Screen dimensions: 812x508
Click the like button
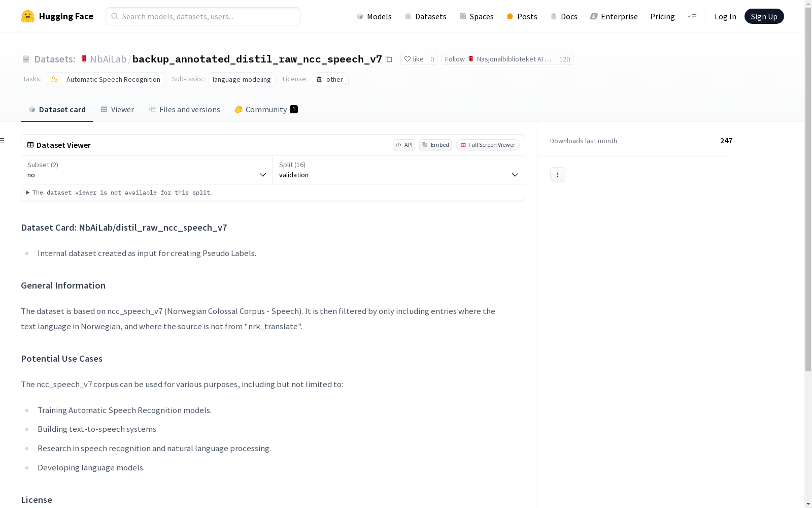[x=414, y=59]
